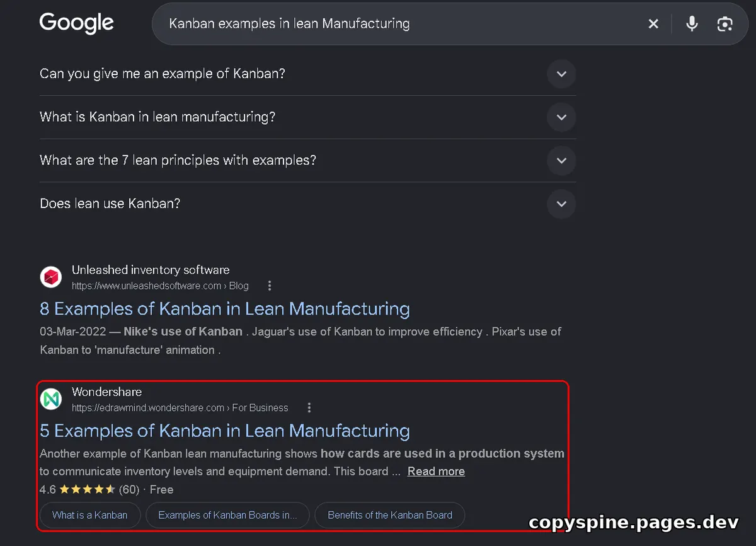Screen dimensions: 756x546
Task: Open three-dot menu for Unleashed result
Action: tap(270, 286)
